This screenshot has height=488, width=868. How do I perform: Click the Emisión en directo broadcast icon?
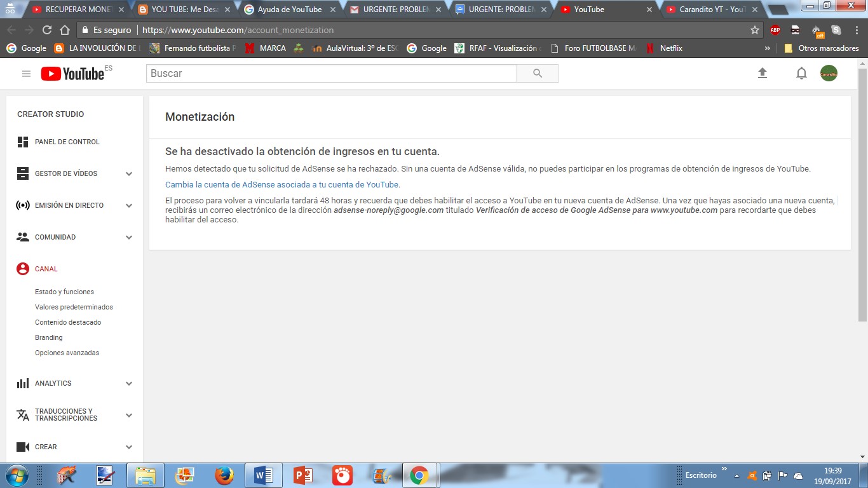[23, 205]
